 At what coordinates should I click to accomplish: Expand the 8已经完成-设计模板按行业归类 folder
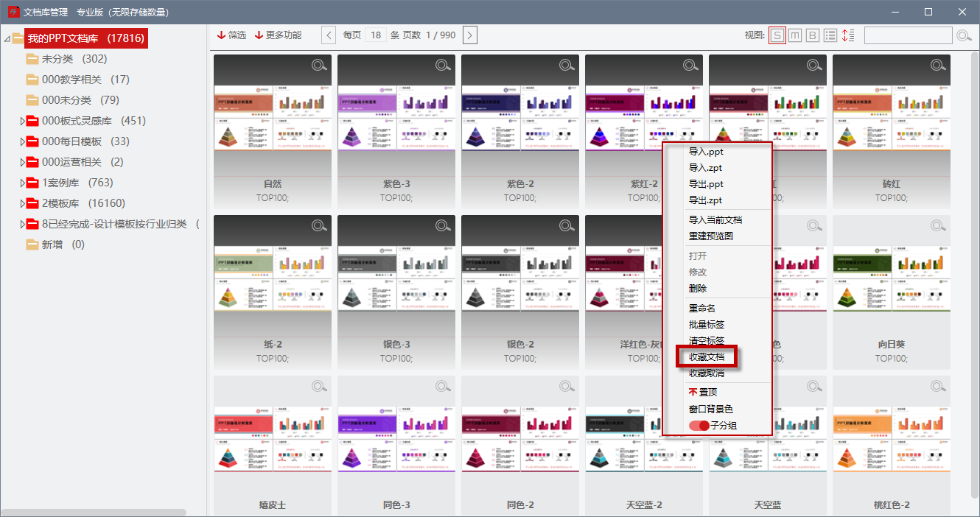pyautogui.click(x=23, y=224)
